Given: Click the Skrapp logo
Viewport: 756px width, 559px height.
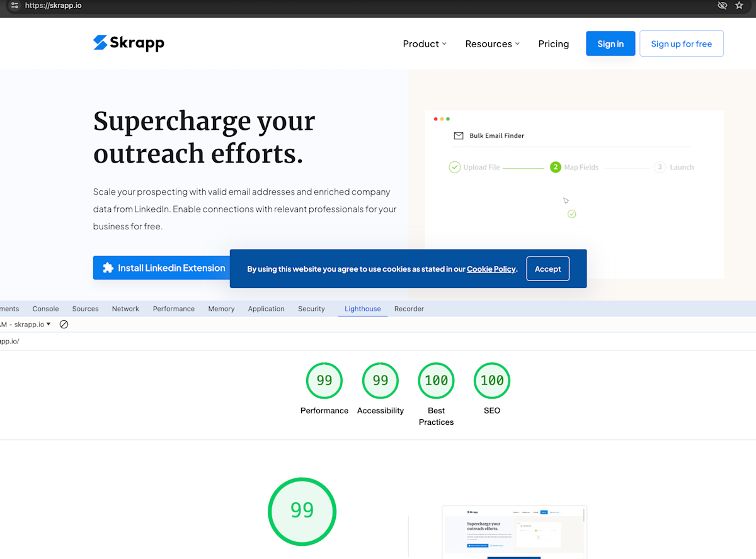Looking at the screenshot, I should [129, 42].
